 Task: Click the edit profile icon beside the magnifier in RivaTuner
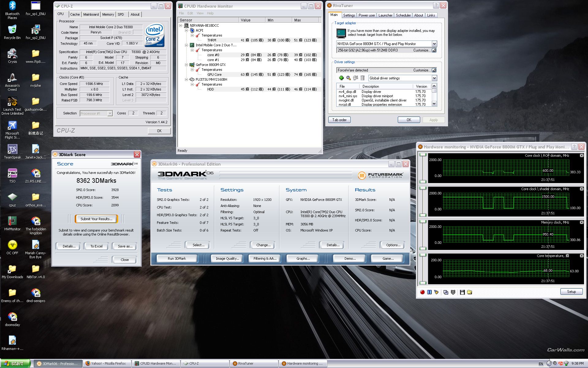click(356, 78)
